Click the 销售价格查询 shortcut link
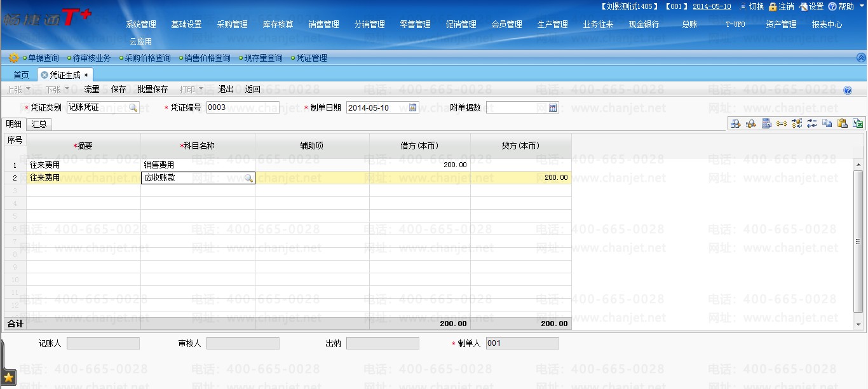868x389 pixels. 207,58
